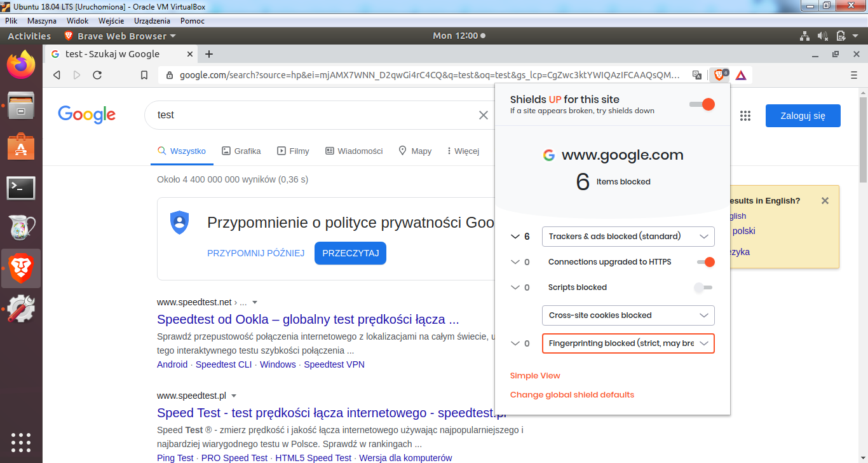Switch Shields panel to Simple View
Image resolution: width=868 pixels, height=463 pixels.
[535, 376]
